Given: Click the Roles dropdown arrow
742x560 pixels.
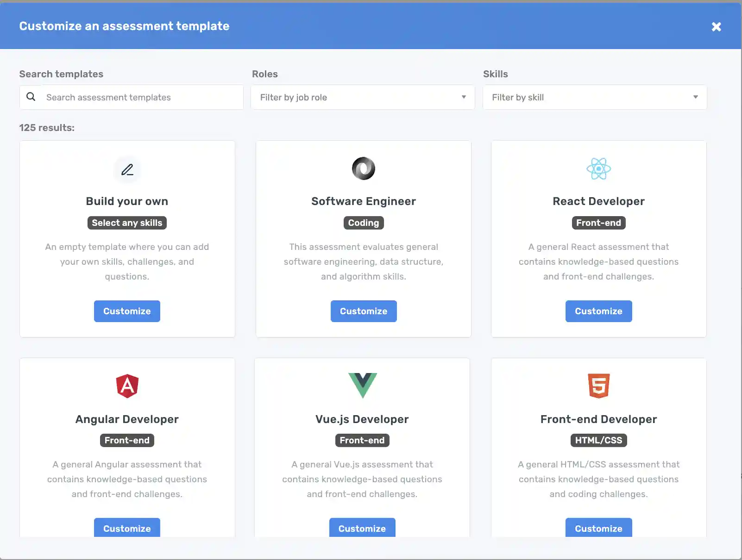Looking at the screenshot, I should tap(464, 97).
